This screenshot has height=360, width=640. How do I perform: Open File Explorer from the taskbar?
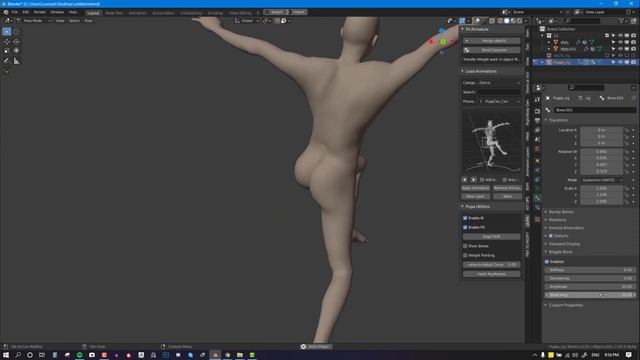[240, 355]
